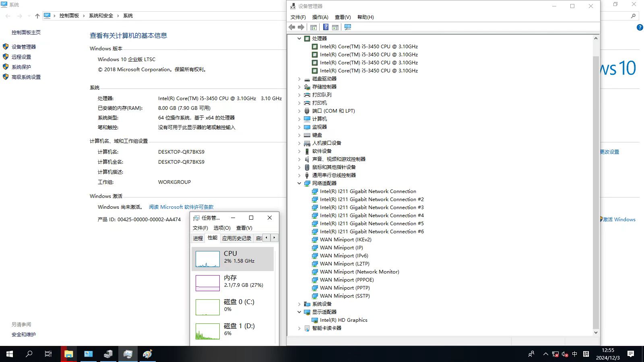Image resolution: width=644 pixels, height=362 pixels.
Task: Select the CPU performance graph in Task Manager
Action: pyautogui.click(x=233, y=259)
